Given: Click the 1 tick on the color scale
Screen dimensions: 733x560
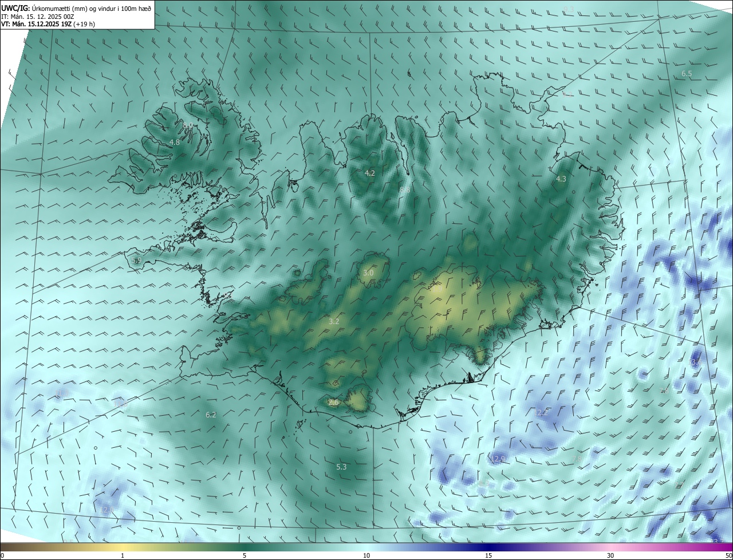Looking at the screenshot, I should pyautogui.click(x=123, y=556).
